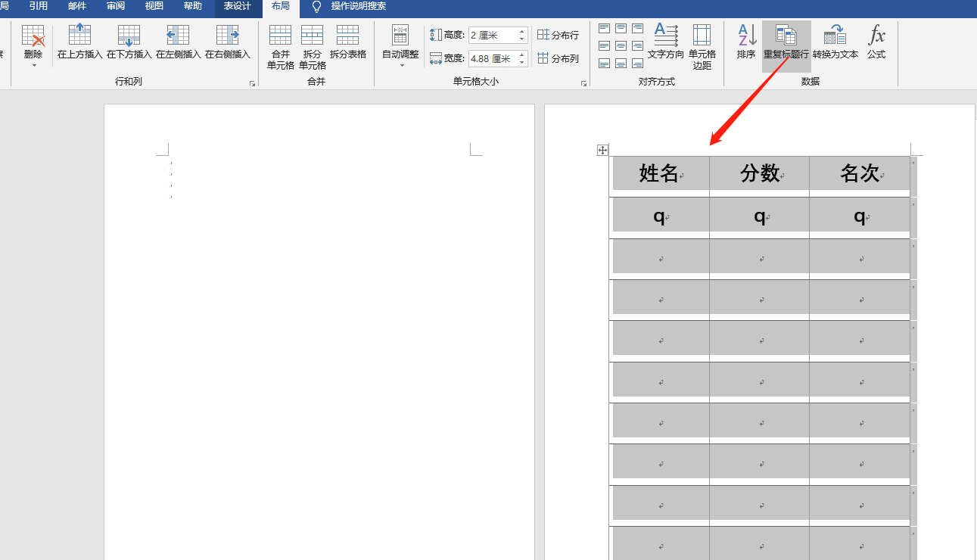The width and height of the screenshot is (977, 560).
Task: Click 分布列 distribute columns
Action: [x=558, y=58]
